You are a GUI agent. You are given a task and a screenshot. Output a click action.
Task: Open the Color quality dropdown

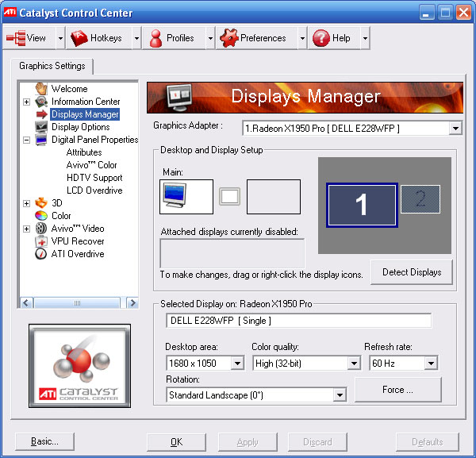[354, 364]
